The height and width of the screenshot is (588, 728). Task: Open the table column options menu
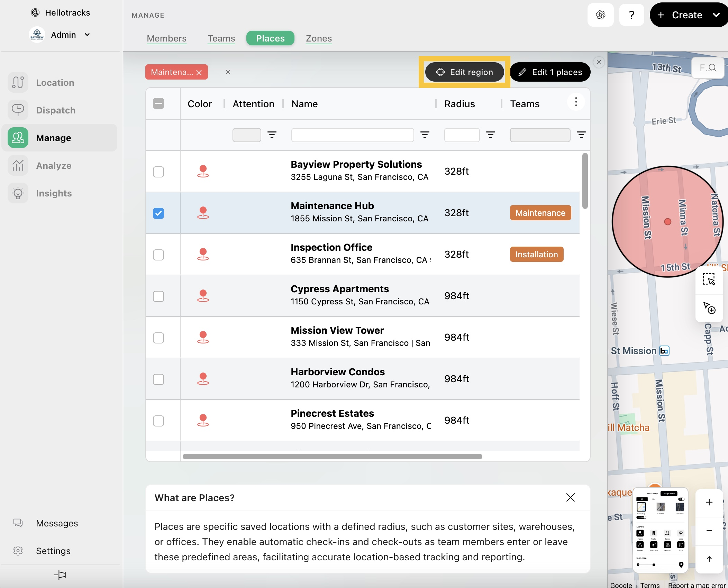[x=576, y=102]
